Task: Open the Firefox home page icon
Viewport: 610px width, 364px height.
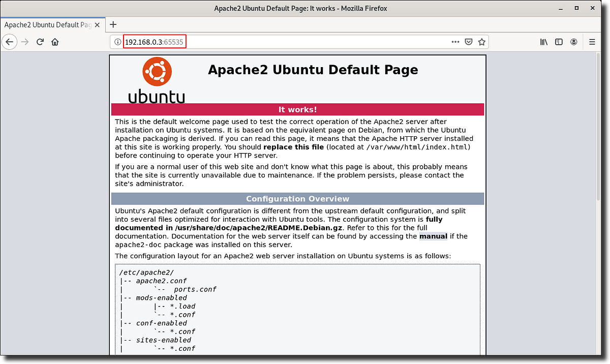Action: pos(55,42)
